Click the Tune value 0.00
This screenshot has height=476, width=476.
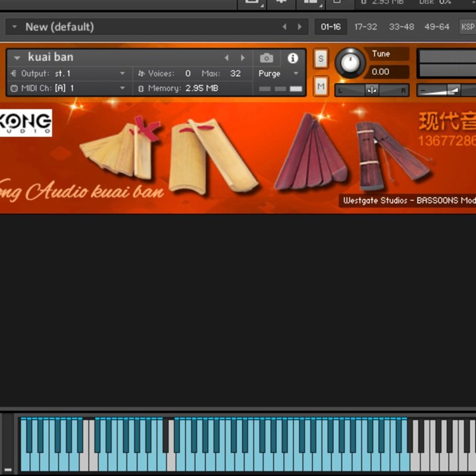(x=380, y=71)
